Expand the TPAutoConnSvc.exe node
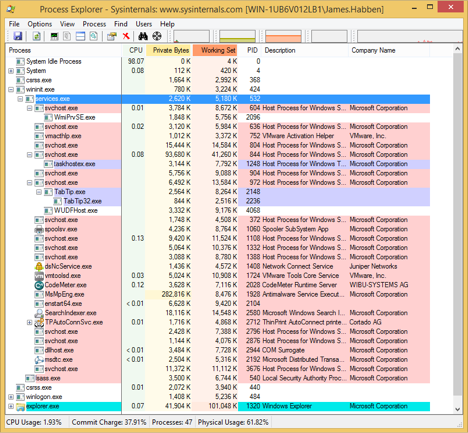 pyautogui.click(x=30, y=322)
